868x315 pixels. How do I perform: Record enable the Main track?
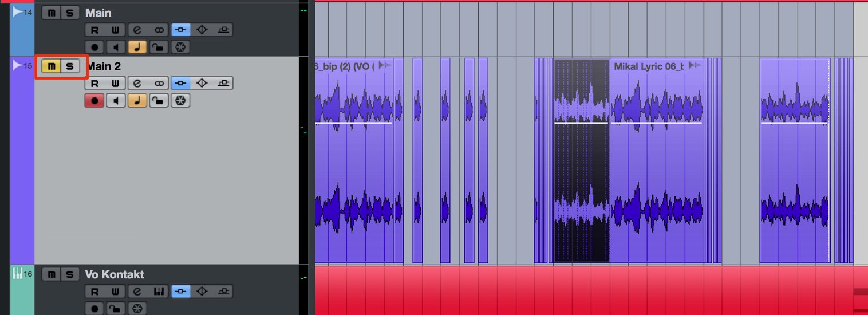pyautogui.click(x=94, y=48)
